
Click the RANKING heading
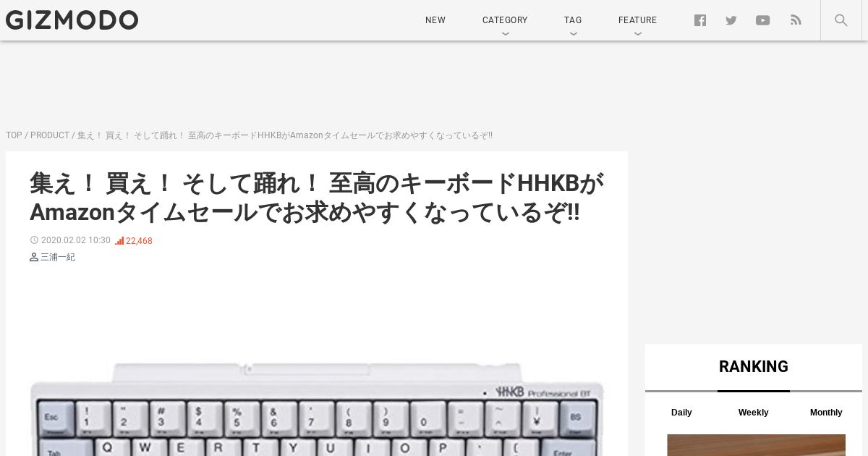click(754, 367)
